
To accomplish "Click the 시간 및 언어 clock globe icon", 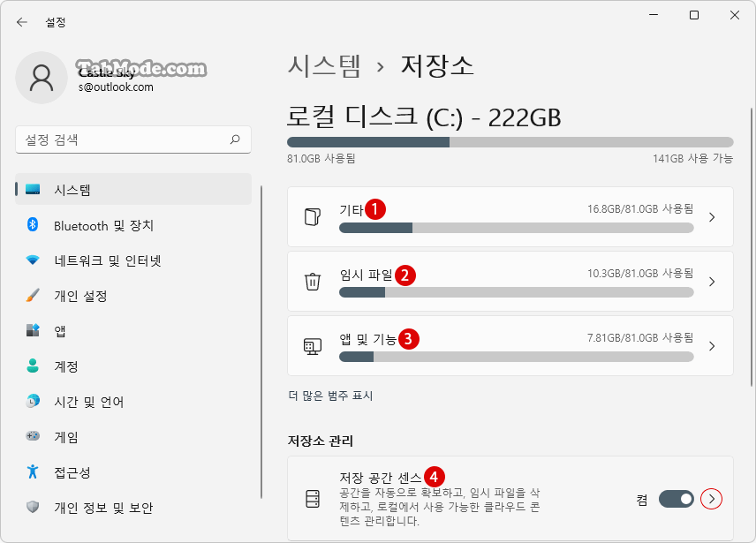I will coord(33,401).
